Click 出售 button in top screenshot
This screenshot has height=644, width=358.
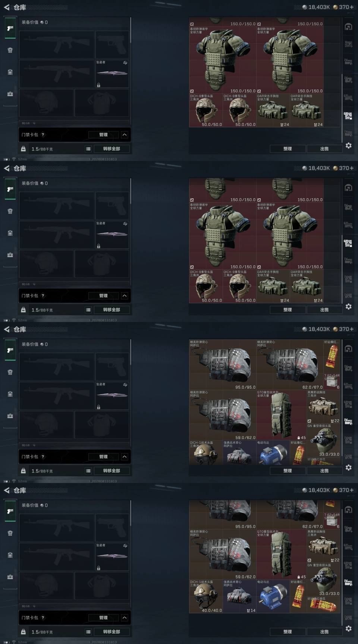click(324, 149)
